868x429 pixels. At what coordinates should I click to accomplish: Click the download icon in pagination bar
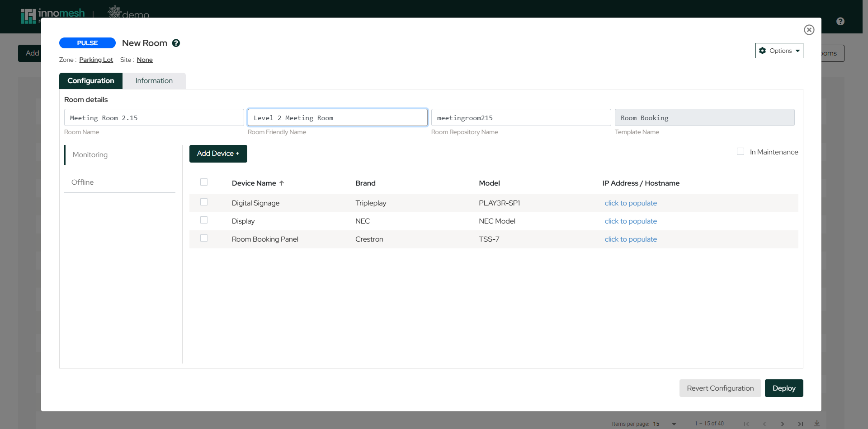(x=817, y=423)
